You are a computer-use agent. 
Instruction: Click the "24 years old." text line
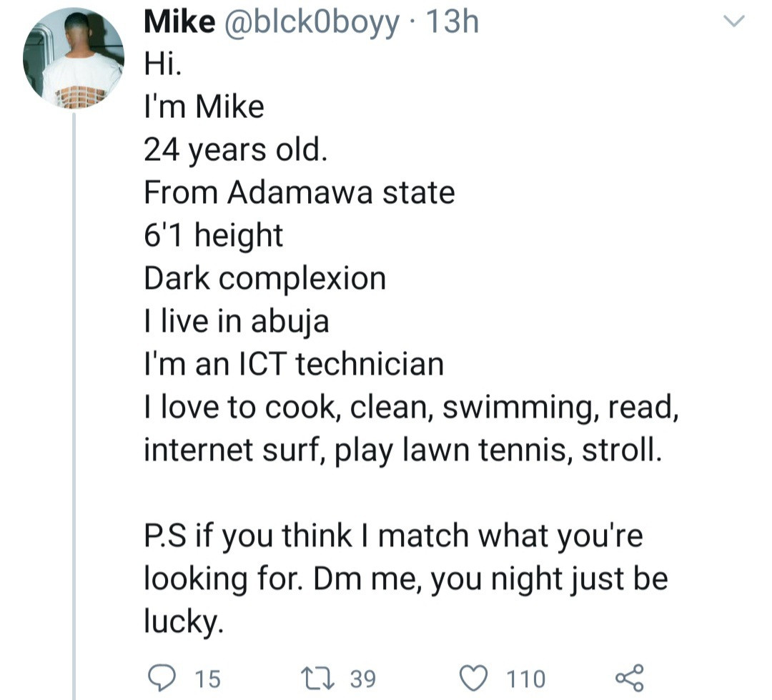(235, 149)
